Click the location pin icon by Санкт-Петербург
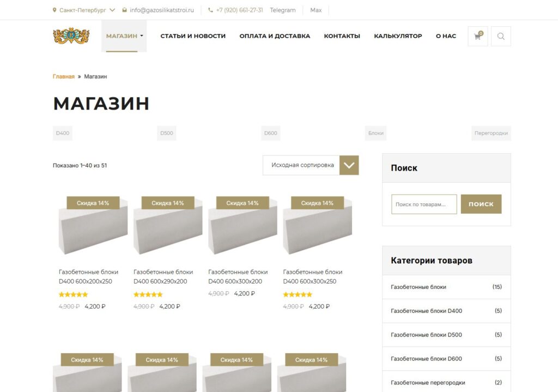This screenshot has height=392, width=558. 54,10
